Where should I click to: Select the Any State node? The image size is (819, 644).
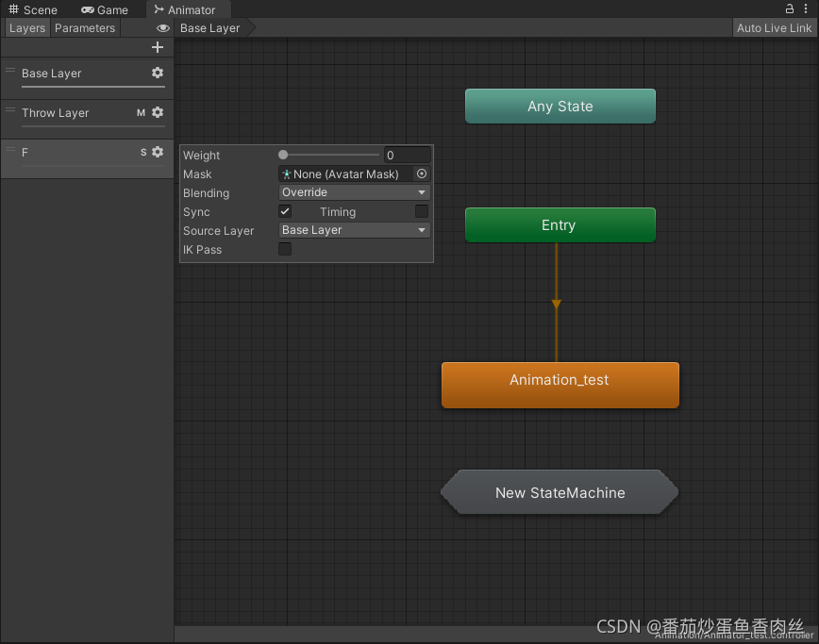click(560, 106)
